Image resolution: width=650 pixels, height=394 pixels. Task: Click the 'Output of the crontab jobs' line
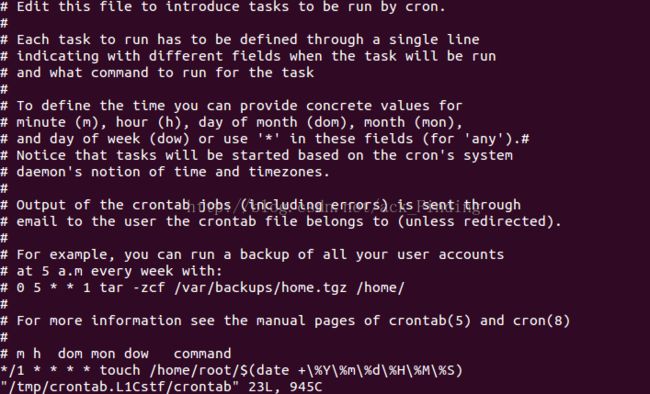[260, 204]
